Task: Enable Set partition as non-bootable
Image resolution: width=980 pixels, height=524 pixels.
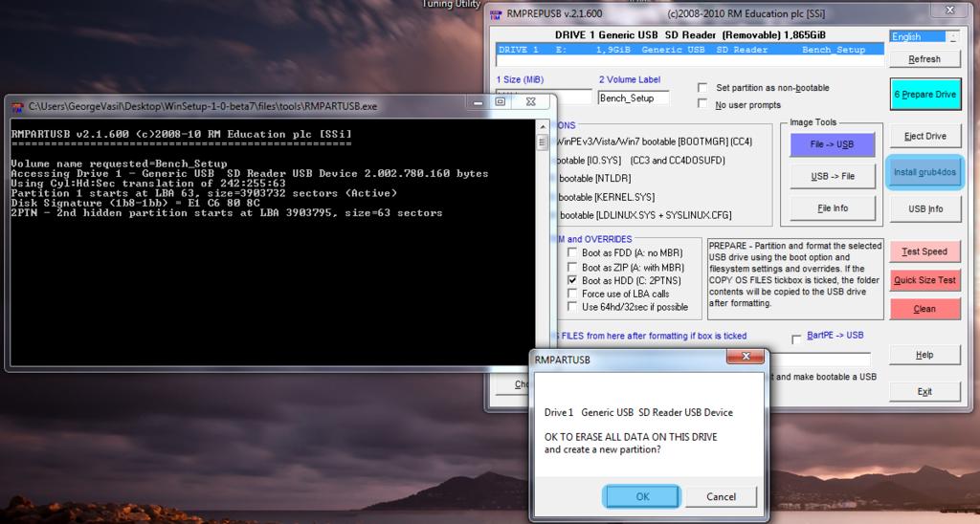Action: [703, 87]
